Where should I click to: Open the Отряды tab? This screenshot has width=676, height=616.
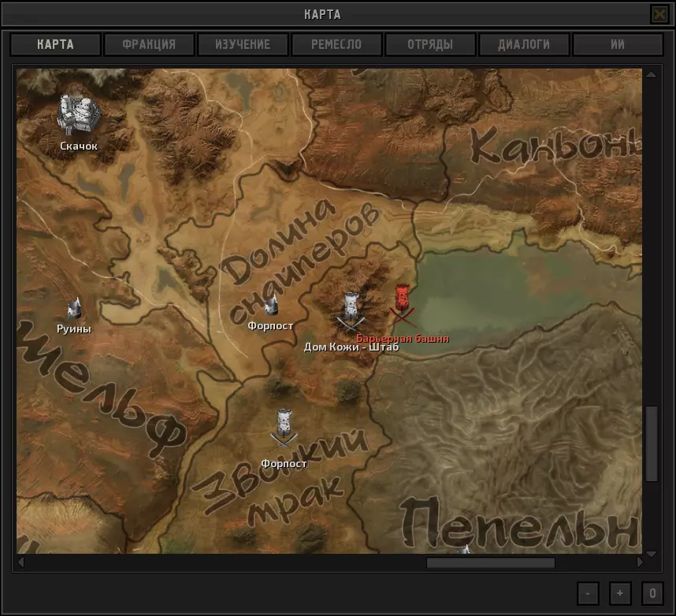(430, 44)
